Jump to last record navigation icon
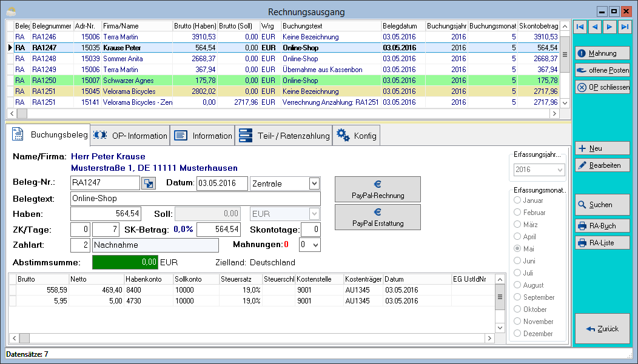638x364 pixels. pos(624,27)
